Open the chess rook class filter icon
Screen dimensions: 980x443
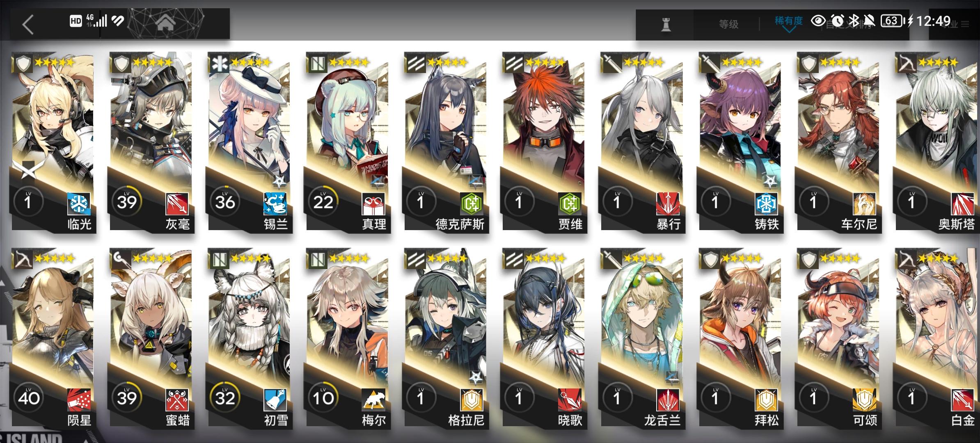point(666,25)
